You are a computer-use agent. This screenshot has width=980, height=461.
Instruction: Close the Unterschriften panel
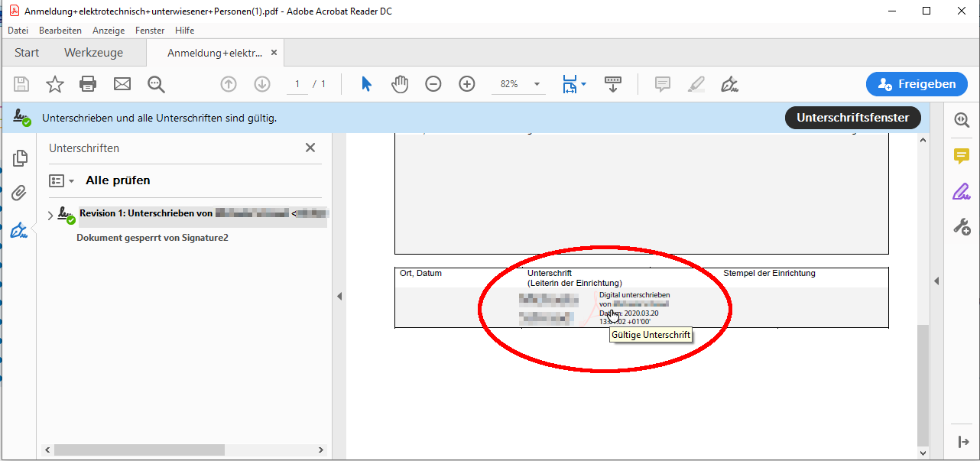(310, 148)
